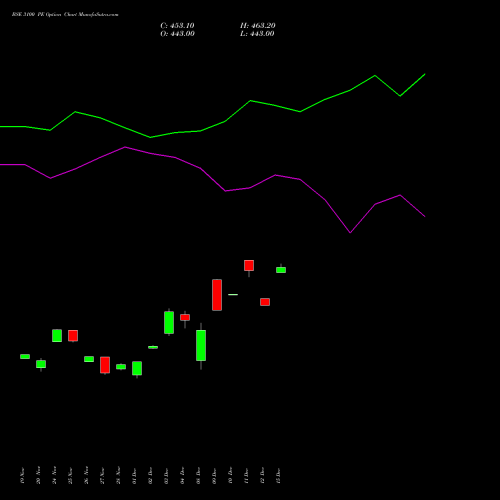This screenshot has width=500, height=500.
Task: Select the 12 Dec date label
Action: point(262,476)
